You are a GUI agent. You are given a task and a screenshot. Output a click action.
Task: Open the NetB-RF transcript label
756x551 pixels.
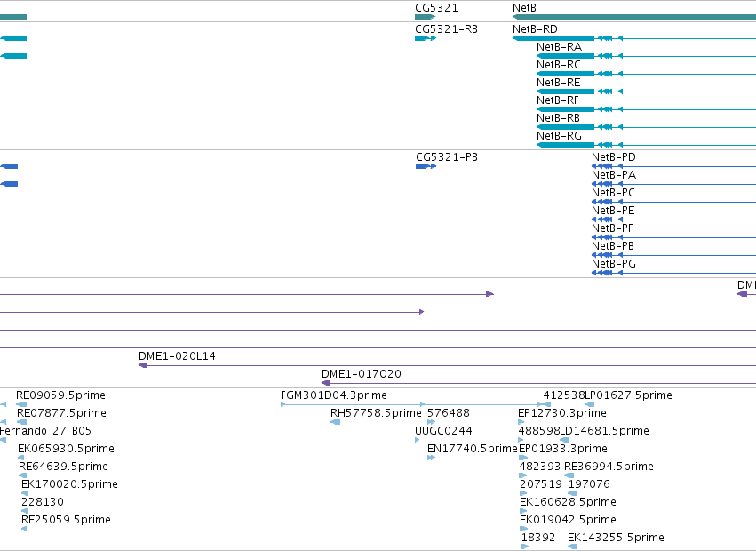click(x=558, y=100)
